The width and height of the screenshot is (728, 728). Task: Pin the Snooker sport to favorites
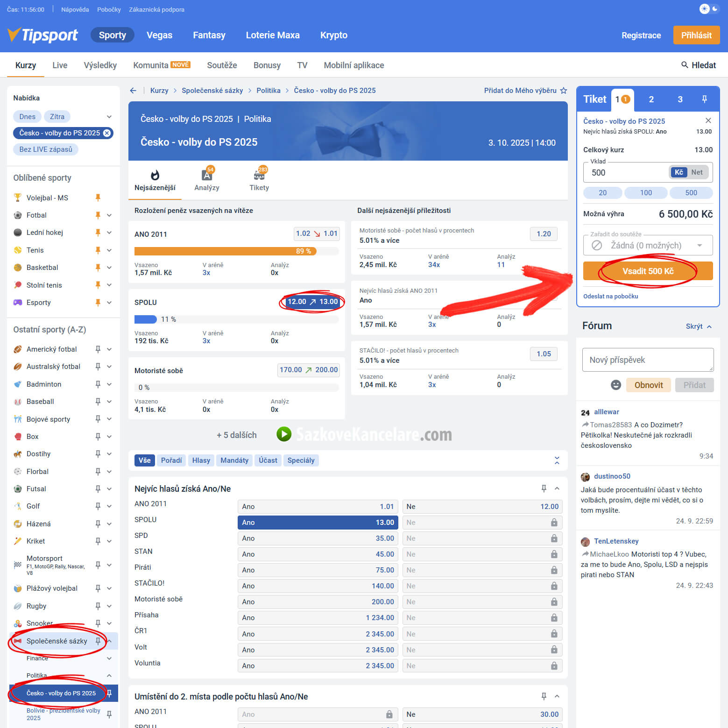click(x=98, y=623)
